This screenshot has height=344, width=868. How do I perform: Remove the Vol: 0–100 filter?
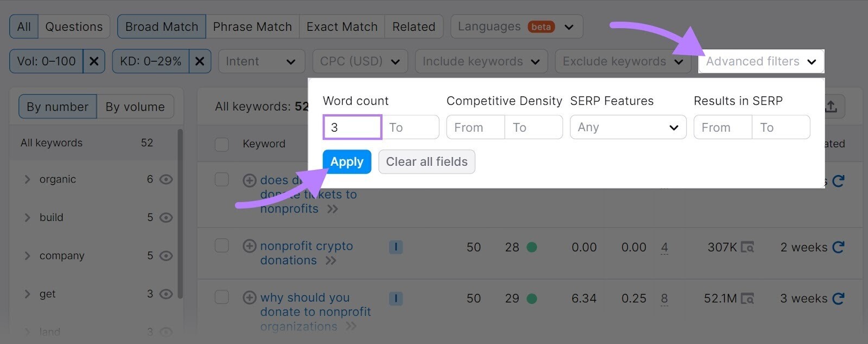[93, 61]
